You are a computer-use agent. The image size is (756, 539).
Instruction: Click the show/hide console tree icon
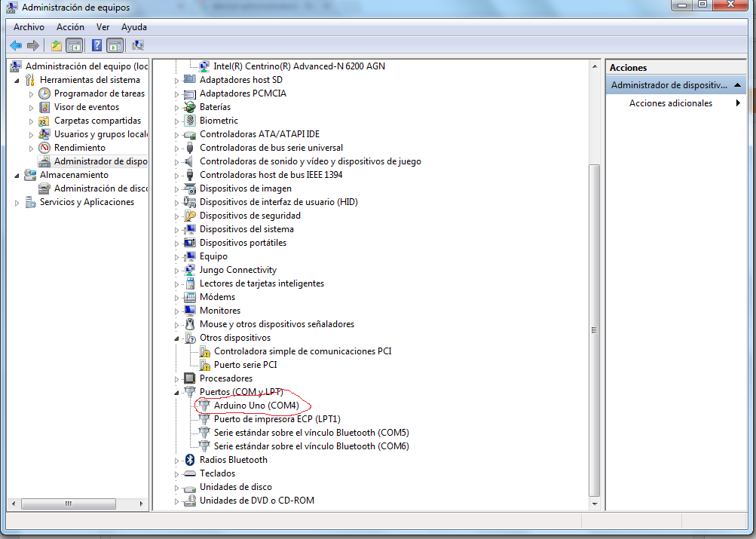[75, 46]
